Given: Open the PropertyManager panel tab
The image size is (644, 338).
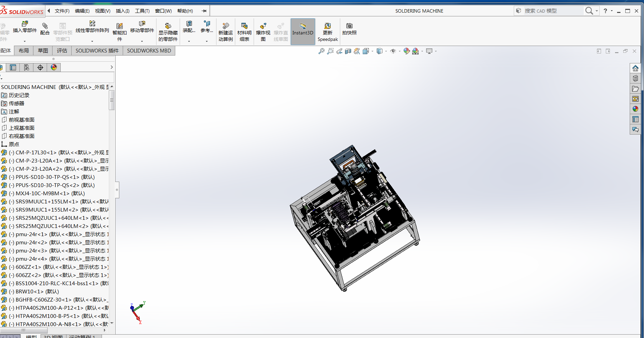Looking at the screenshot, I should coord(13,67).
